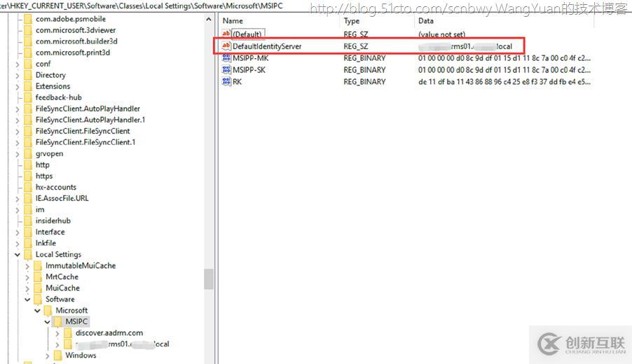Viewport: 632px width, 364px height.
Task: Select the im tree key
Action: [40, 210]
